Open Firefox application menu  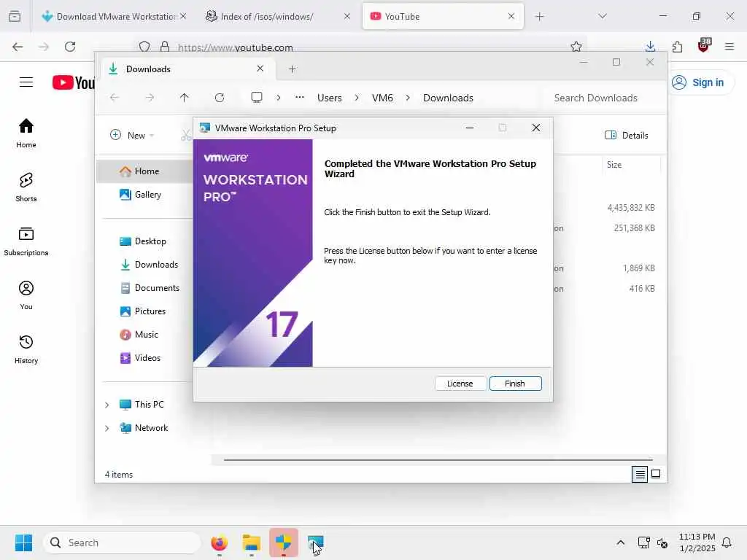click(x=729, y=47)
